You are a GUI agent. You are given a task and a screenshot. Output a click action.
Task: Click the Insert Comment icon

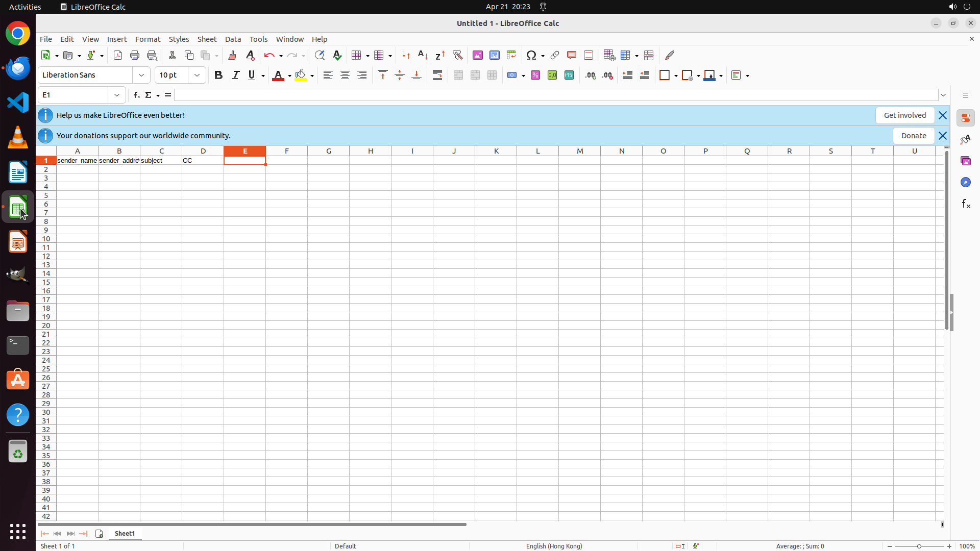coord(571,55)
